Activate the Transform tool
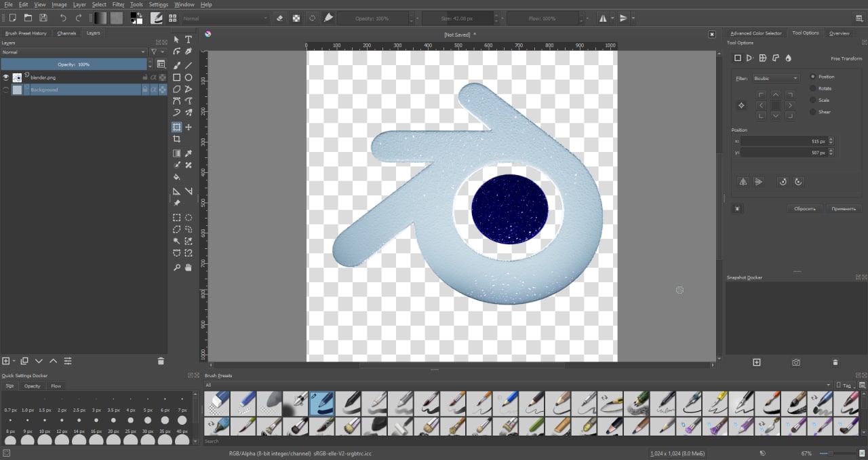868x460 pixels. [x=177, y=127]
